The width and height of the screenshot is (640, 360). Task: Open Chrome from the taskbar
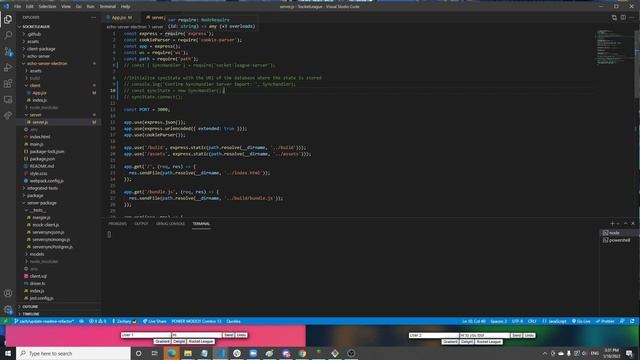pyautogui.click(x=302, y=353)
